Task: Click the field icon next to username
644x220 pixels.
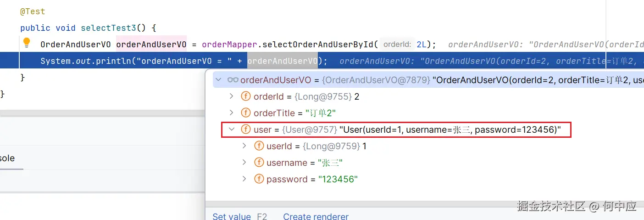Action: click(x=259, y=163)
